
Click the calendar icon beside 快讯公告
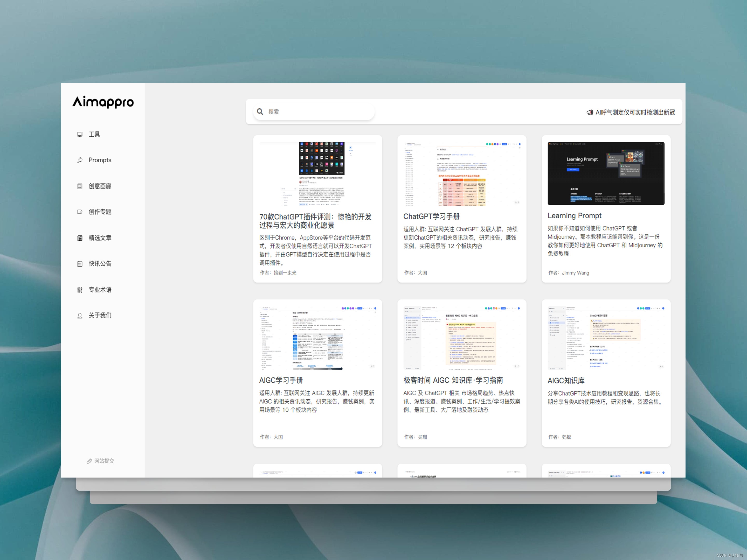point(80,264)
